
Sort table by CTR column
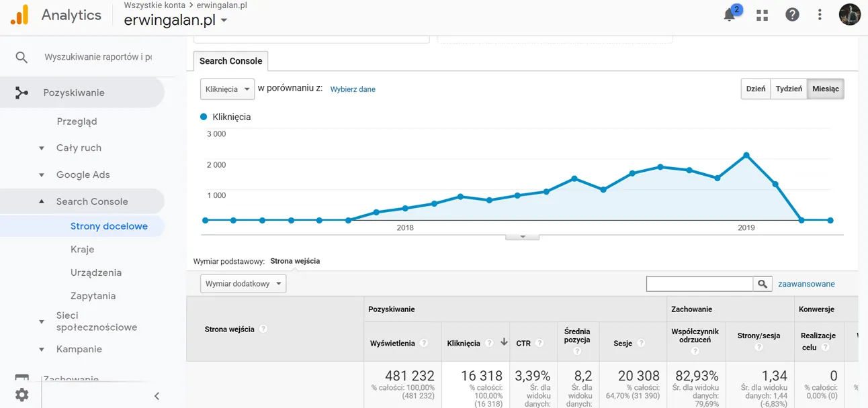523,343
